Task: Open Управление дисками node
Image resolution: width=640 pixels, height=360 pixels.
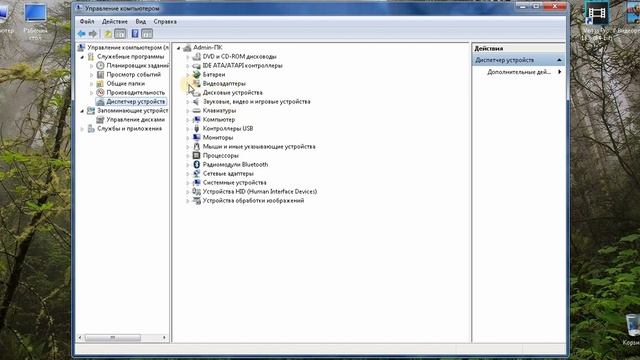Action: point(136,120)
